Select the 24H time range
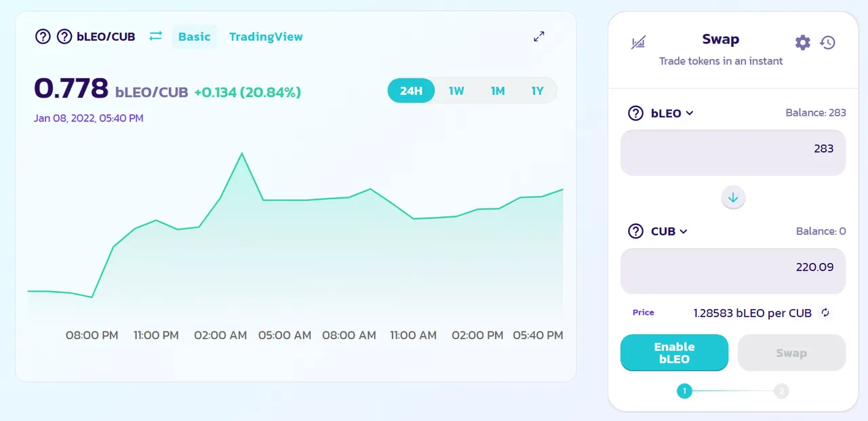The height and width of the screenshot is (421, 868). [412, 90]
